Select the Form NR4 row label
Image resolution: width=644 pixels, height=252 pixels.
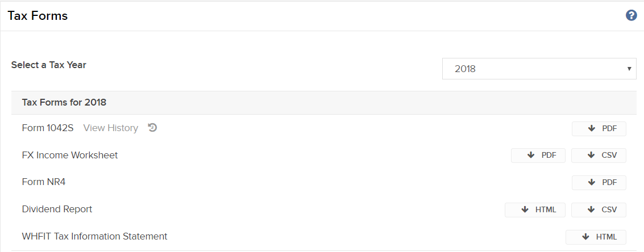(44, 182)
